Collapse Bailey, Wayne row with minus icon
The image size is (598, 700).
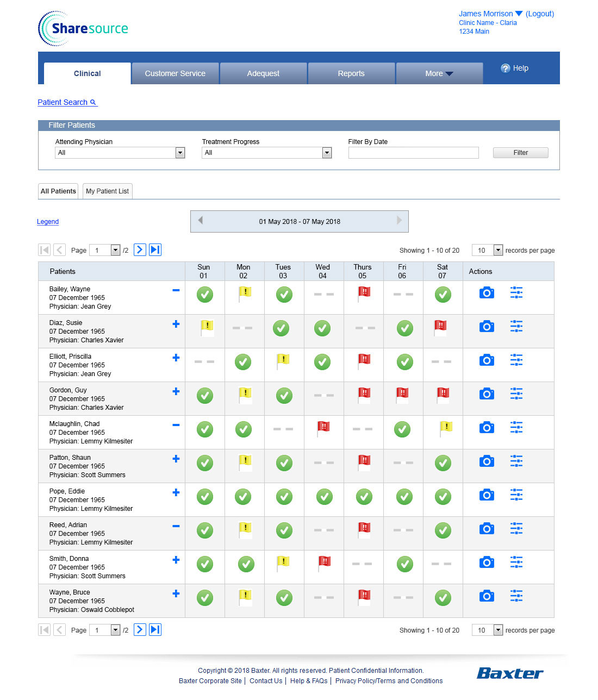point(176,290)
